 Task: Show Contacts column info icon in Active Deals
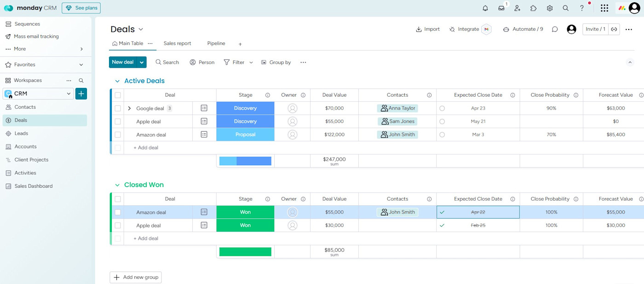click(429, 95)
